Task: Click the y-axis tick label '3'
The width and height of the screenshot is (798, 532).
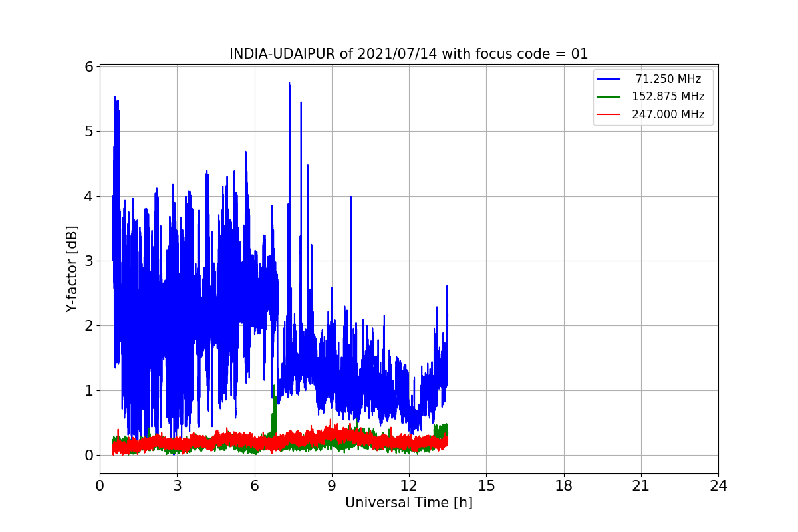Action: point(88,261)
